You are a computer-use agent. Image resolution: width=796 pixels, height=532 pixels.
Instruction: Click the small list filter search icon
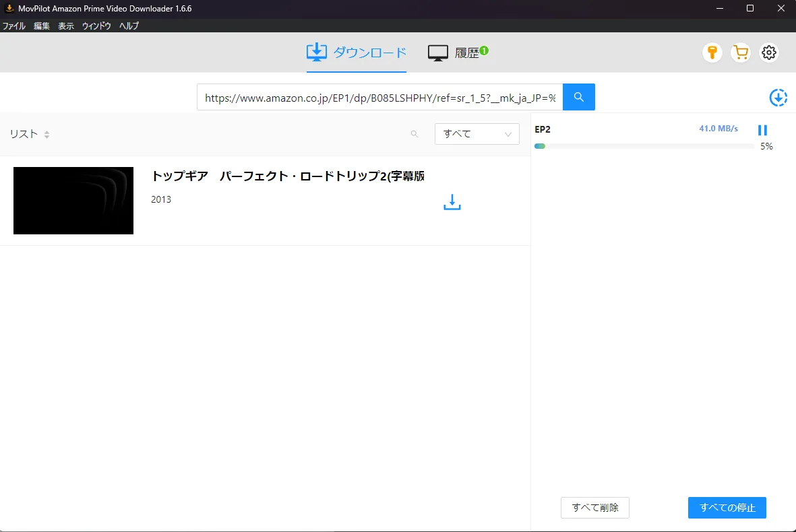point(415,134)
